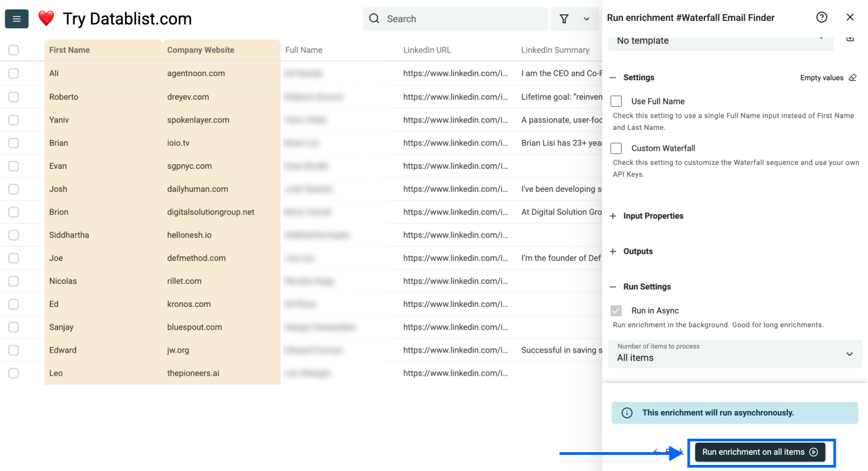Click the info icon in async notice

pyautogui.click(x=626, y=412)
